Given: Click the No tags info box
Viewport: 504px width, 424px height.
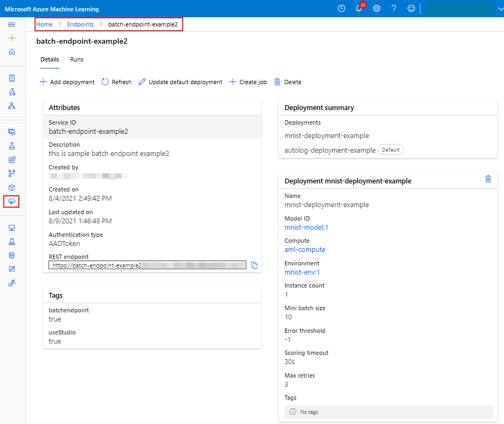Looking at the screenshot, I should [389, 412].
